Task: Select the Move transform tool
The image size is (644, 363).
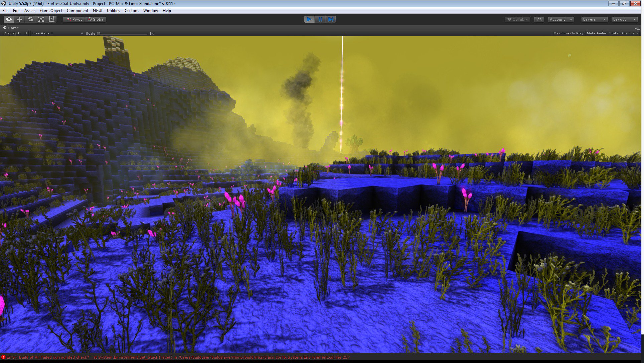Action: coord(19,19)
